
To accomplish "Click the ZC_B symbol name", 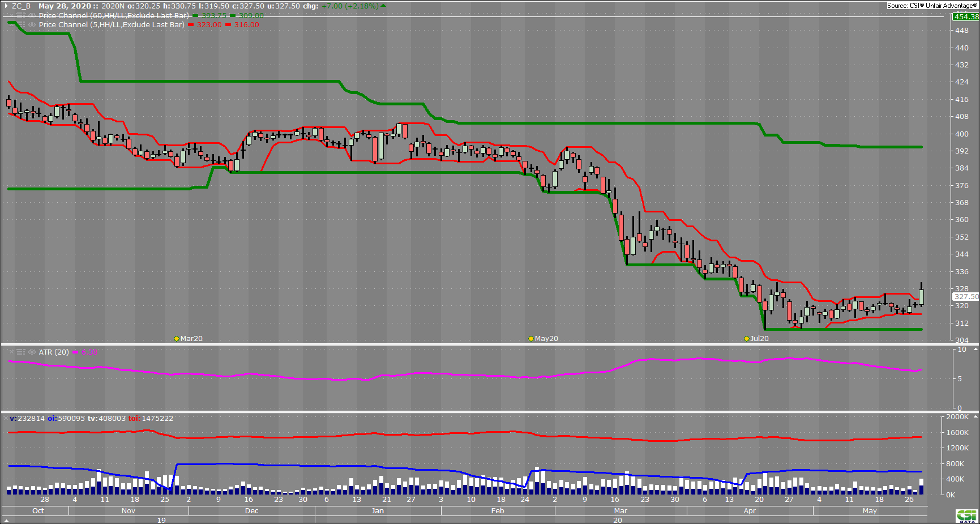I will coord(21,6).
